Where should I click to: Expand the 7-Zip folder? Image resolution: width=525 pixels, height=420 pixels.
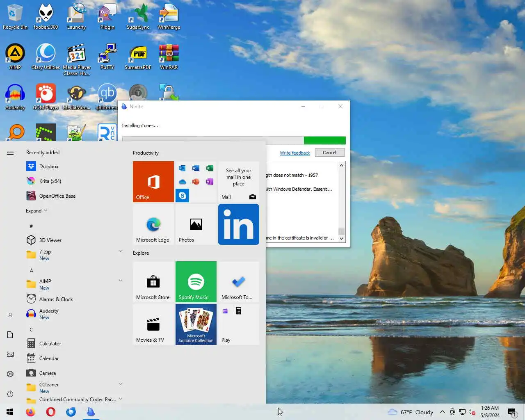pos(121,251)
